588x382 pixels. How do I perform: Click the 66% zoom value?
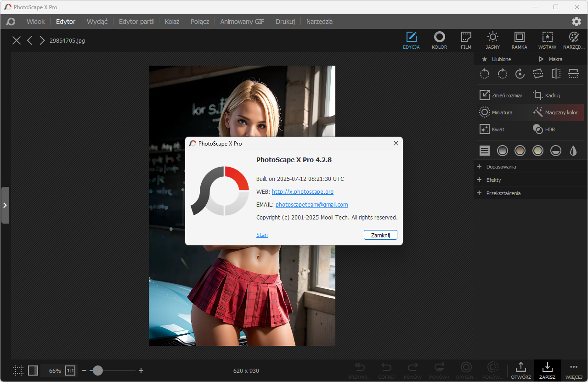tap(55, 371)
